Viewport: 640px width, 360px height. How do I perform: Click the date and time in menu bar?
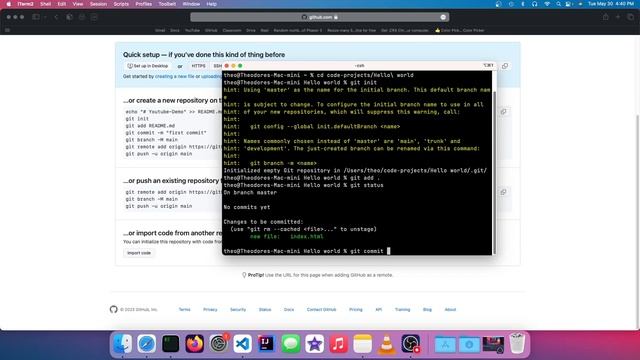click(611, 4)
